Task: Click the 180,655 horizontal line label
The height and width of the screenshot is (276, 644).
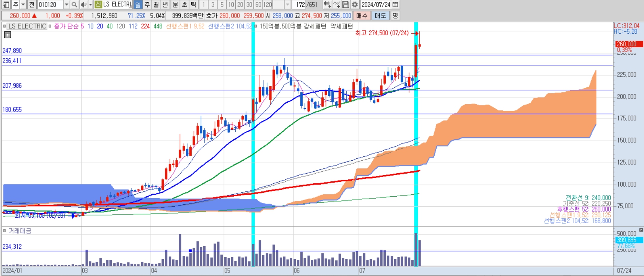Action: (12, 110)
